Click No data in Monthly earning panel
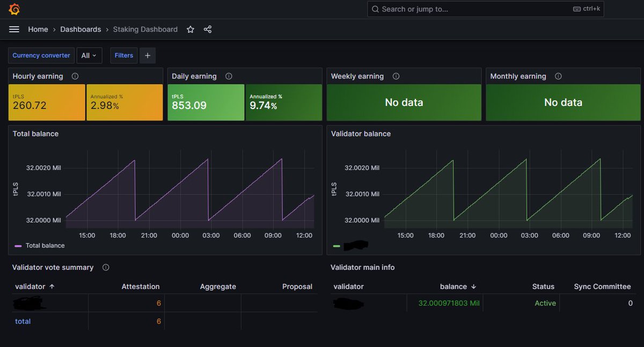 [x=563, y=102]
